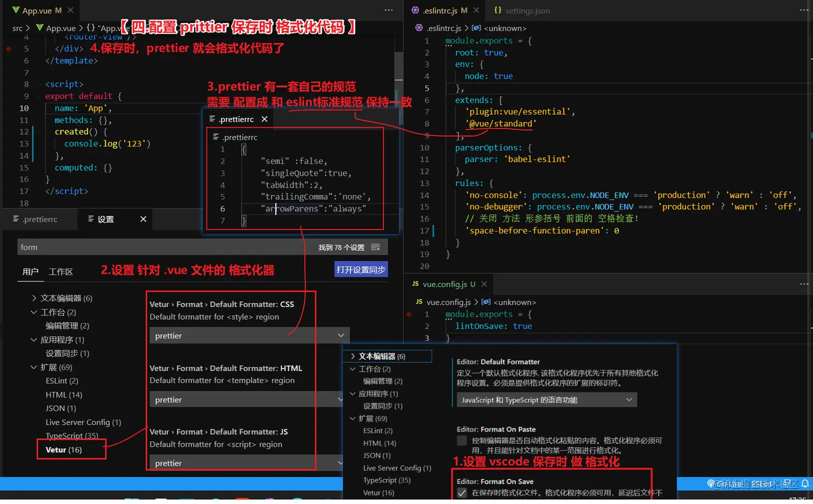Click ESLint status bar item
The width and height of the screenshot is (813, 504).
point(761,484)
